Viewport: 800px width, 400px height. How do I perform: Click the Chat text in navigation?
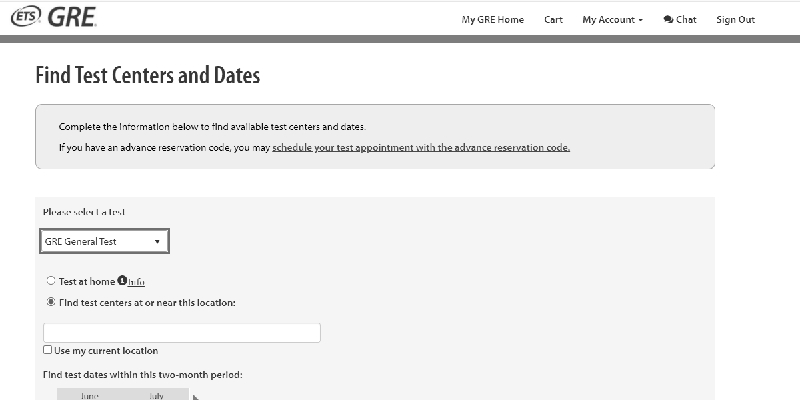[686, 20]
